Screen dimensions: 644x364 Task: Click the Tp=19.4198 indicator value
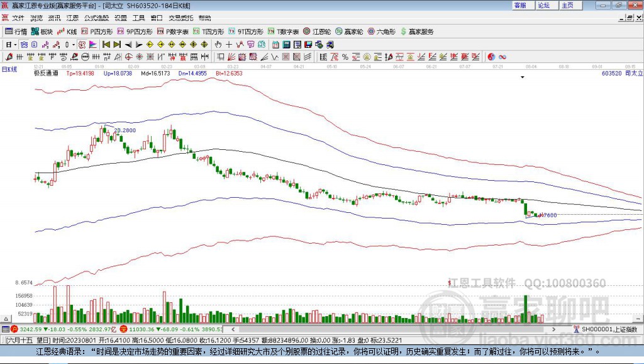[x=80, y=73]
